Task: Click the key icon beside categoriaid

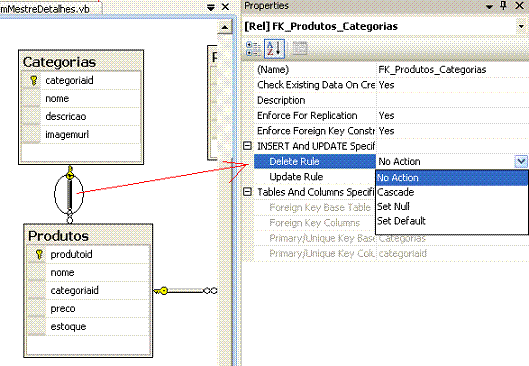Action: click(x=33, y=80)
